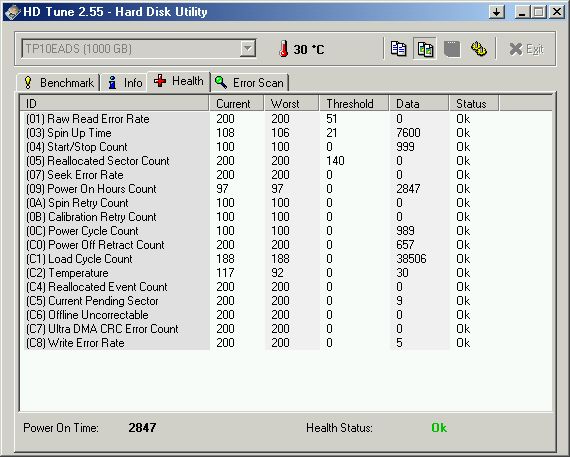Click the HD Tune title bar icon
The height and width of the screenshot is (457, 570).
click(12, 12)
